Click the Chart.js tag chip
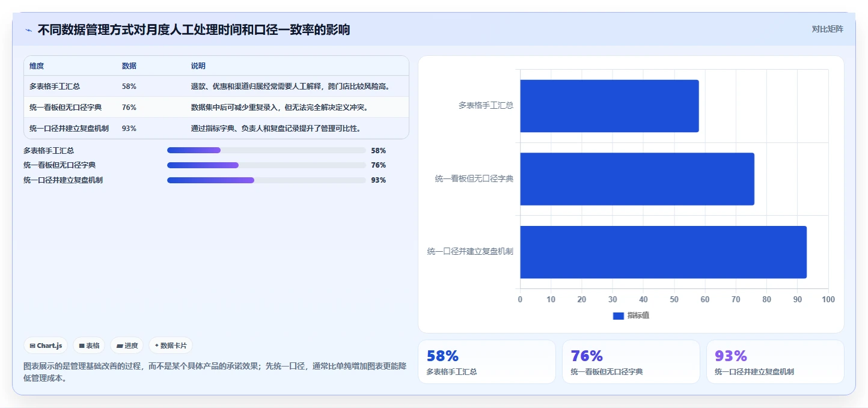 [46, 346]
